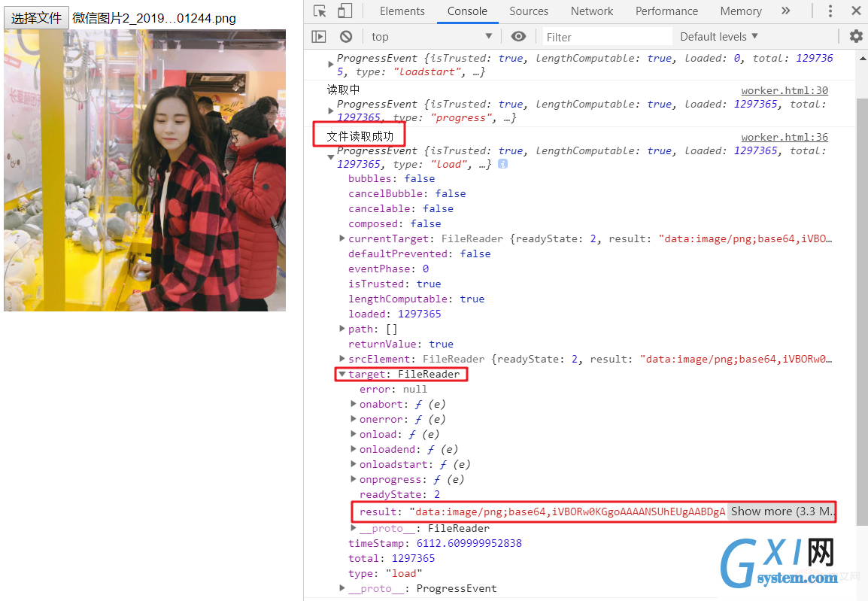
Task: Click Show more for the result string
Action: (x=781, y=511)
